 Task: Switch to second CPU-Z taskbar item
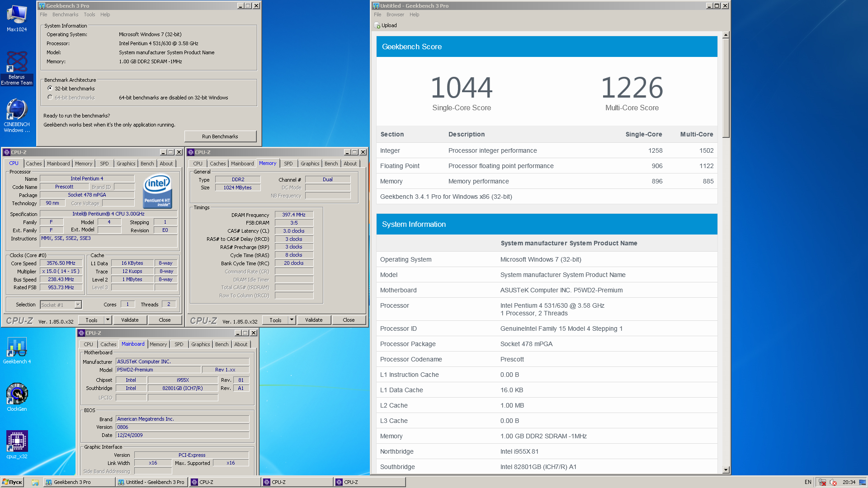pyautogui.click(x=297, y=482)
